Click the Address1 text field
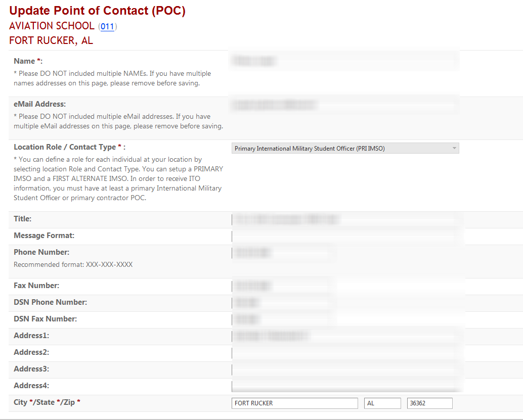Viewport: 523px width, 420px height. [x=344, y=336]
